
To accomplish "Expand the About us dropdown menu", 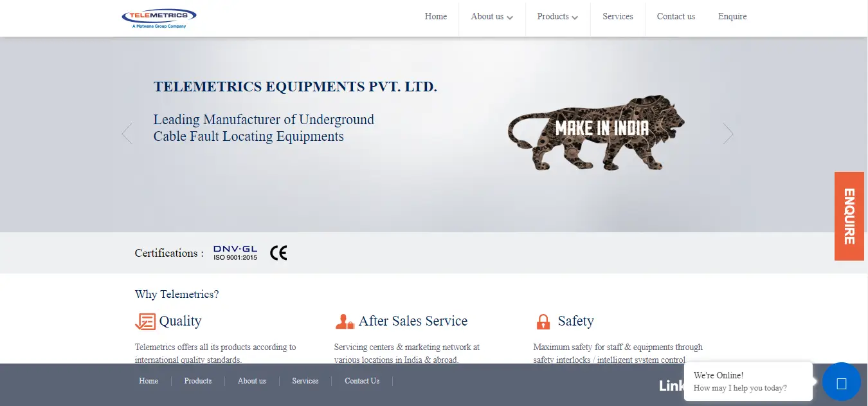I will [x=492, y=17].
